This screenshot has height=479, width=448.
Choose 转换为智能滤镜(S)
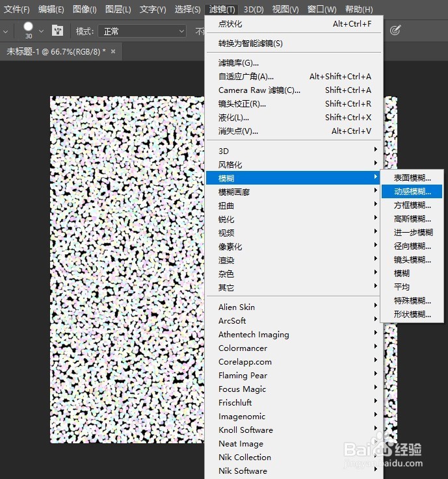pyautogui.click(x=293, y=44)
